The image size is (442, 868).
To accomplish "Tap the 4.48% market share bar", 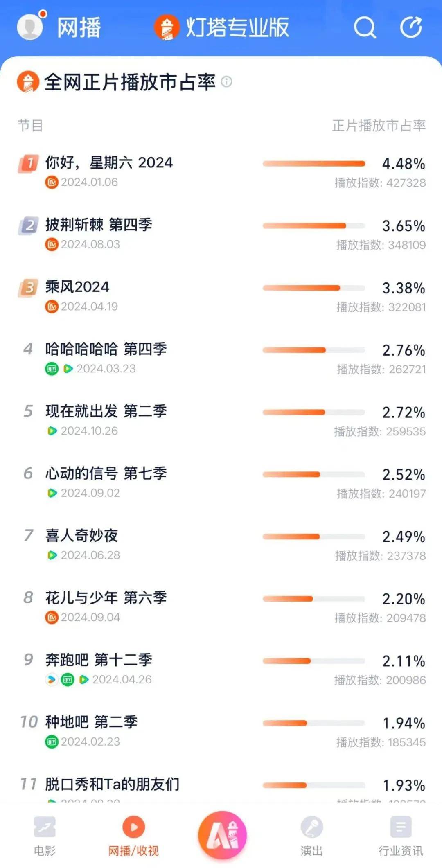I will [x=314, y=164].
